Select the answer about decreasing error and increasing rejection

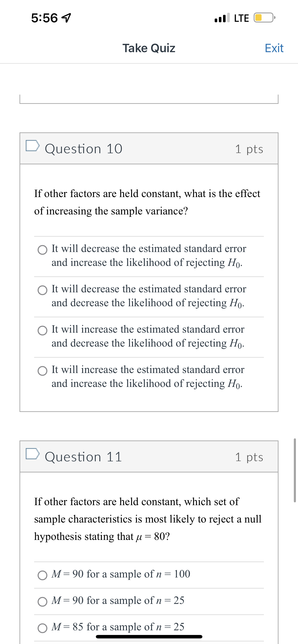pos(42,250)
